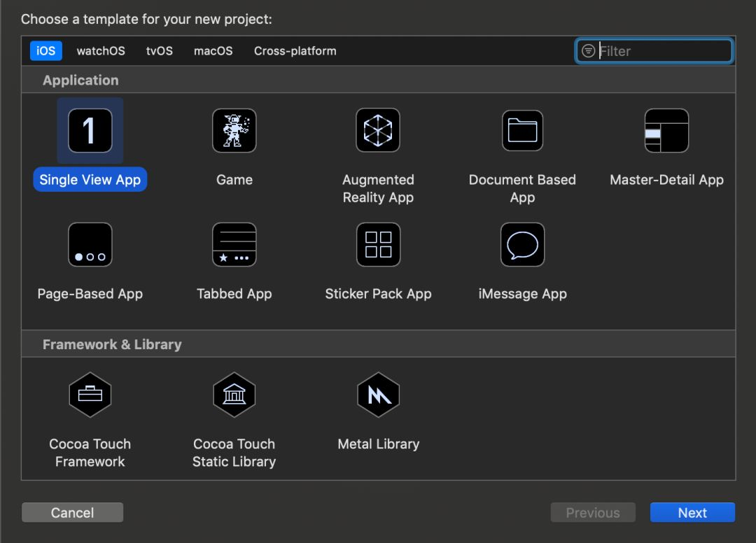Focus the Filter text field
The height and width of the screenshot is (543, 756).
(x=654, y=50)
